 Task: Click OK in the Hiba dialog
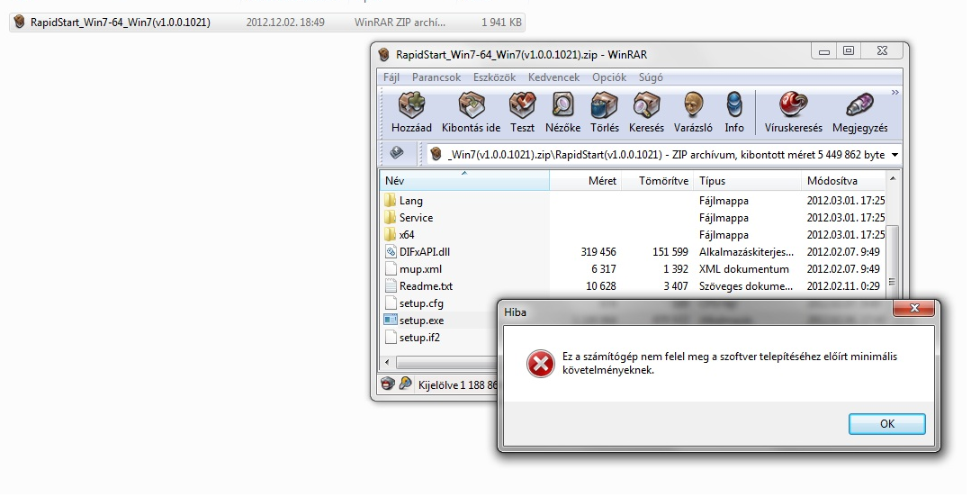887,423
